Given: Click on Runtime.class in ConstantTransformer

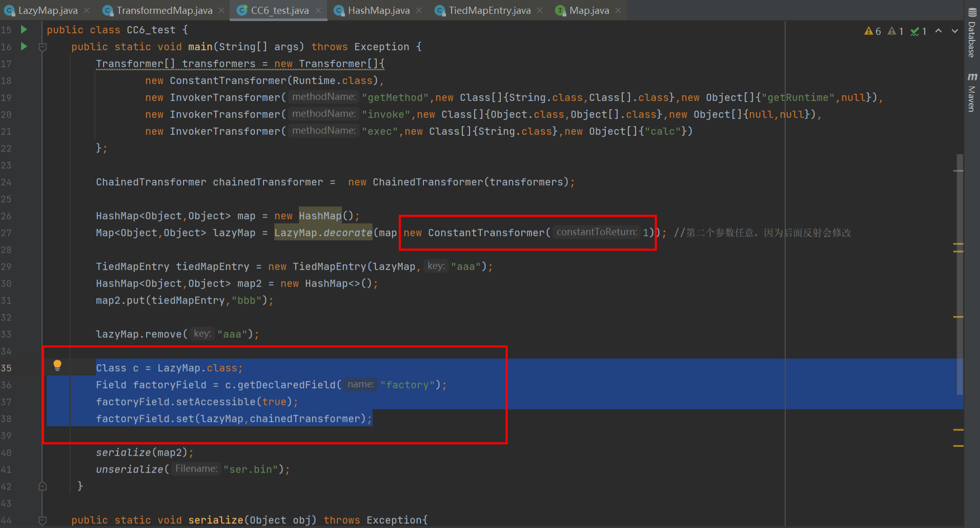Looking at the screenshot, I should tap(333, 80).
